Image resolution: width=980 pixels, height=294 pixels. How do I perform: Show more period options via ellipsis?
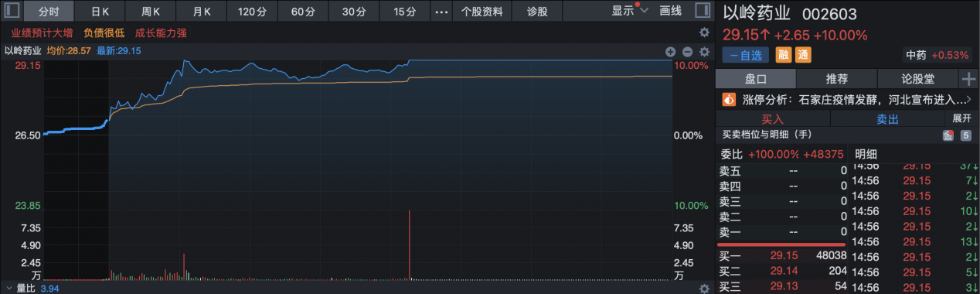441,12
